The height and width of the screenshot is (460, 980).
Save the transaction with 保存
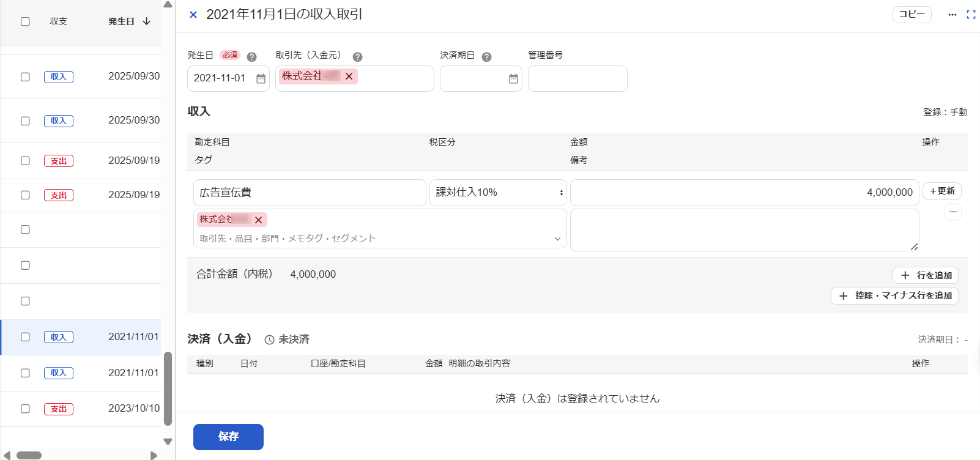tap(228, 437)
